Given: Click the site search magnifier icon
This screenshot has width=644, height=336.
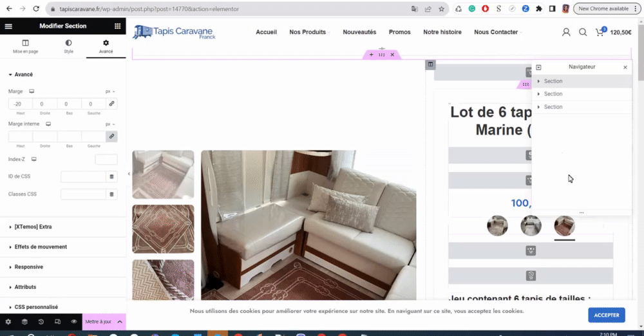Looking at the screenshot, I should (x=583, y=32).
